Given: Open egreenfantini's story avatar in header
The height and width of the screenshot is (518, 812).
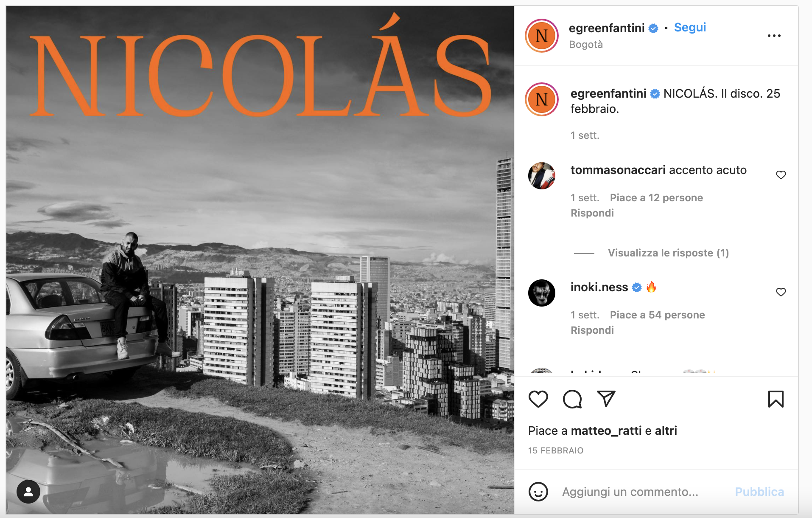Looking at the screenshot, I should point(541,36).
